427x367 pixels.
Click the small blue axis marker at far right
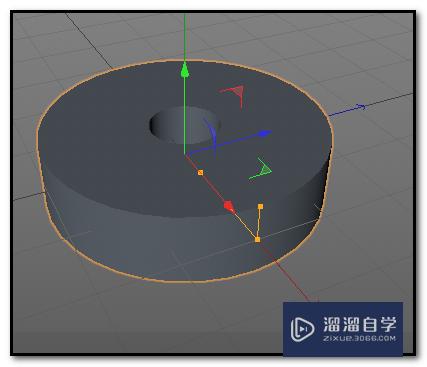click(x=360, y=107)
